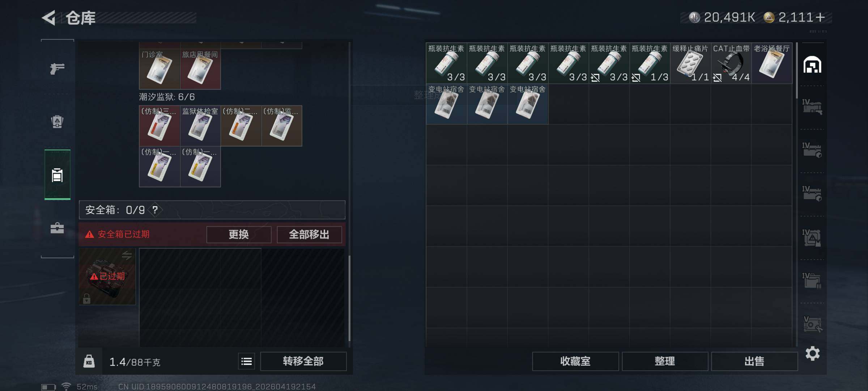Select the CAT止血带 tourniquet item

[731, 63]
